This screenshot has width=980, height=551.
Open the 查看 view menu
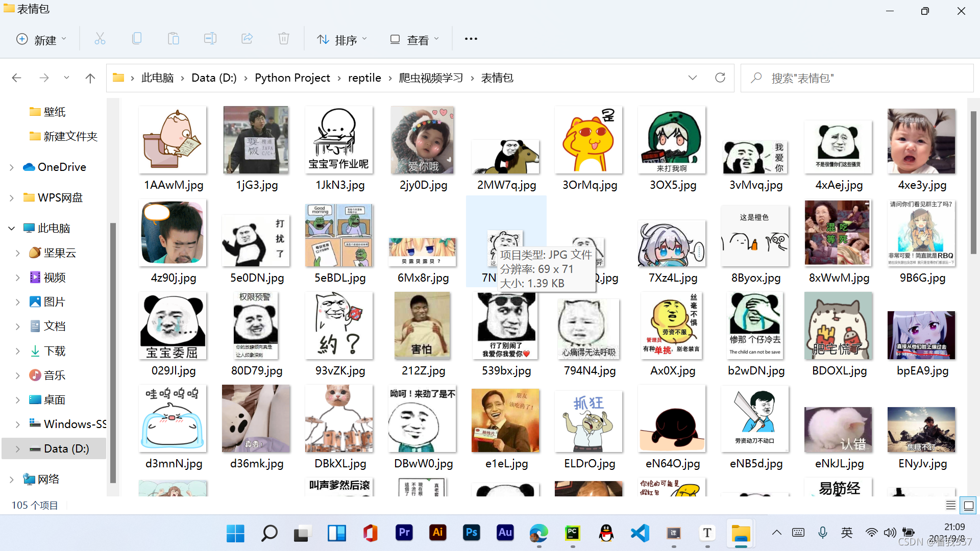pos(414,39)
